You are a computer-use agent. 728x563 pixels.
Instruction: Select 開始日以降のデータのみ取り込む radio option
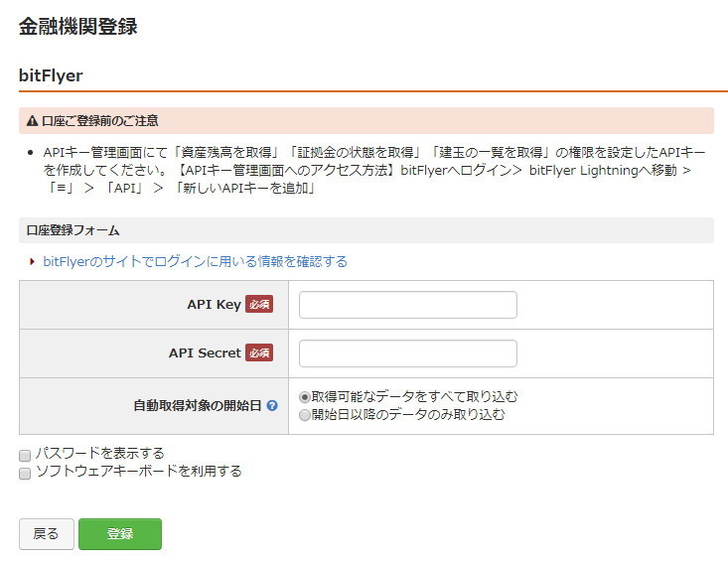point(305,415)
